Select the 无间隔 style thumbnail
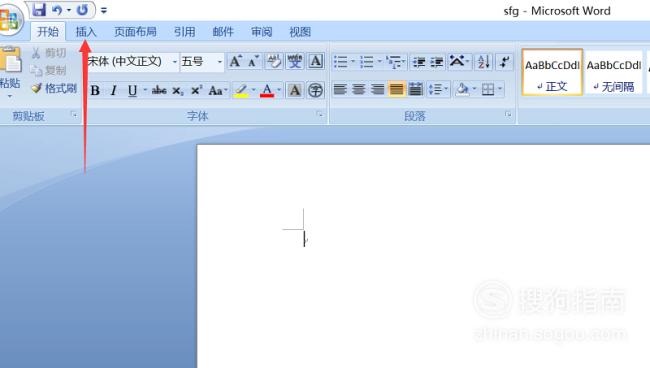Image resolution: width=650 pixels, height=368 pixels. coord(614,73)
